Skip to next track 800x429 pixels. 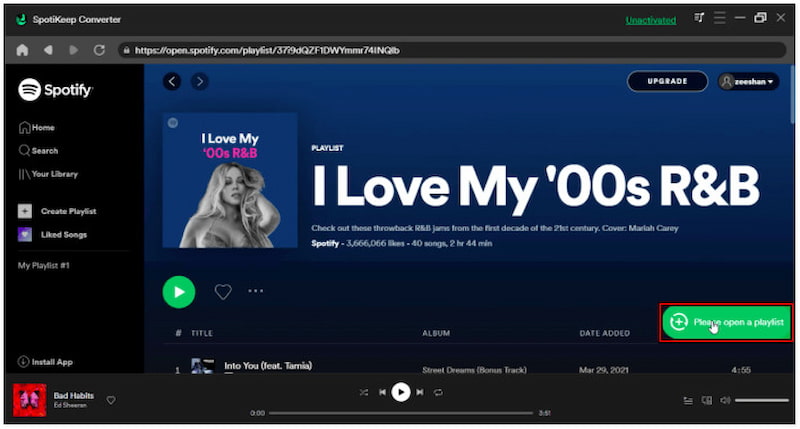click(x=419, y=392)
